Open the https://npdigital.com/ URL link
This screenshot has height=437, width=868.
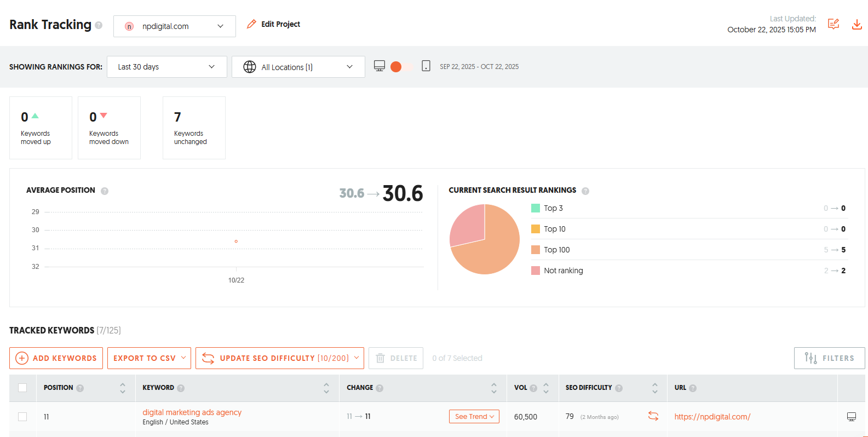click(712, 417)
